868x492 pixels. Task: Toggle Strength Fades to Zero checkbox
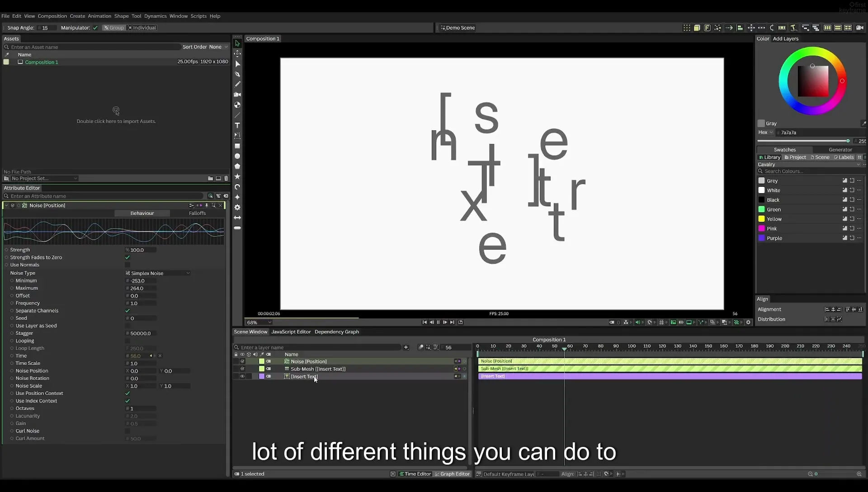pos(127,257)
